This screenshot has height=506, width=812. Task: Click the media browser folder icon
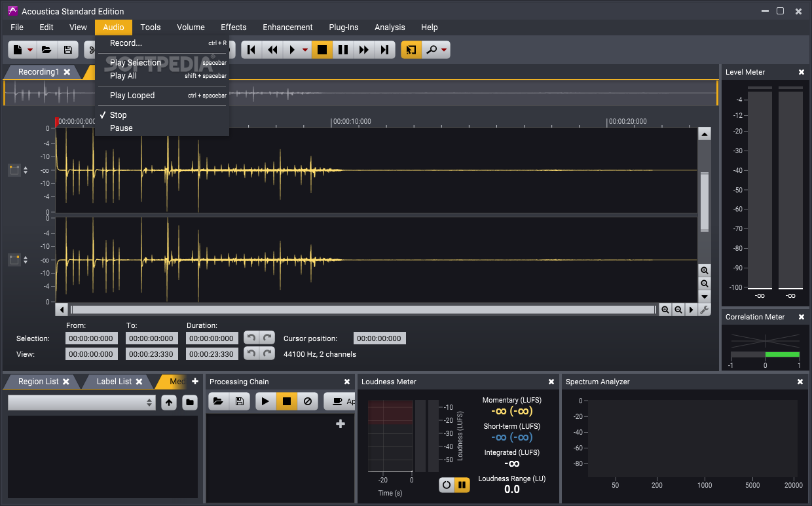[190, 403]
